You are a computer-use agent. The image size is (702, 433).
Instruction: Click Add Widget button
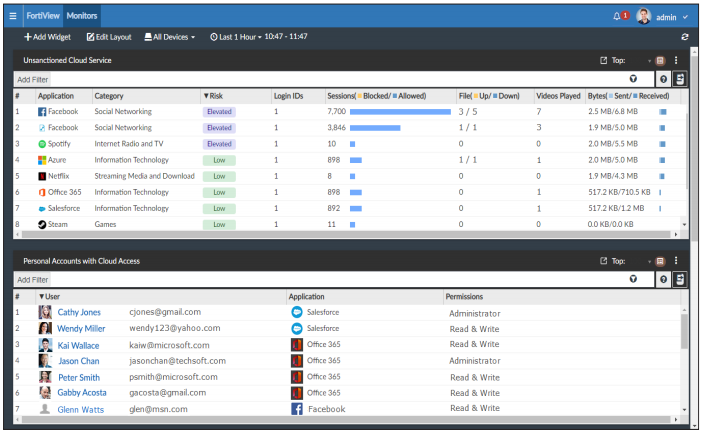47,37
